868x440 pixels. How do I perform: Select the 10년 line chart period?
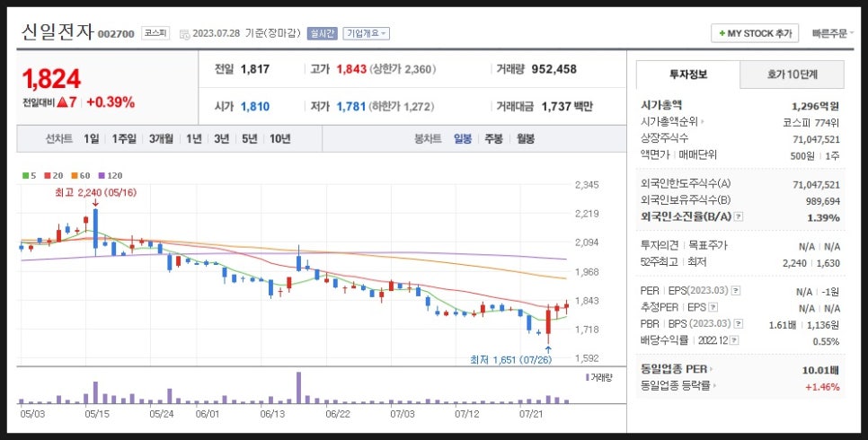tap(280, 139)
